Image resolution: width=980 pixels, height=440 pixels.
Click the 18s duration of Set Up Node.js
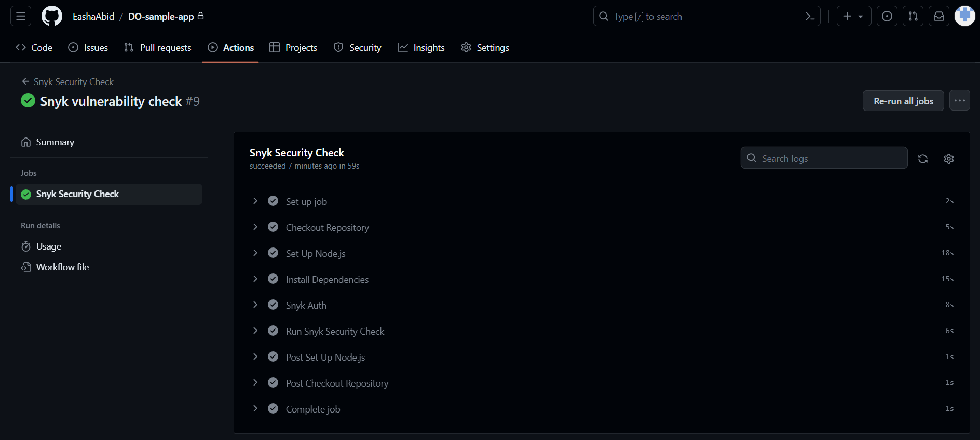point(947,253)
